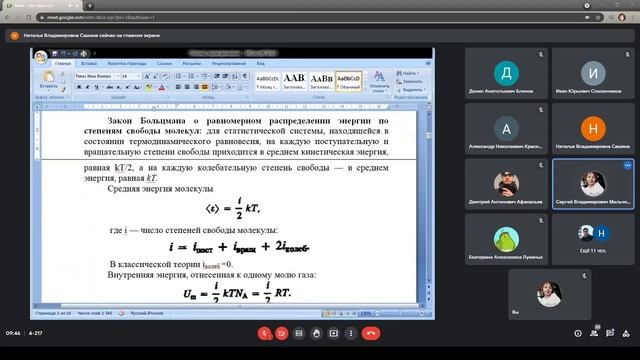Open the Выделить dropdown

tap(411, 90)
